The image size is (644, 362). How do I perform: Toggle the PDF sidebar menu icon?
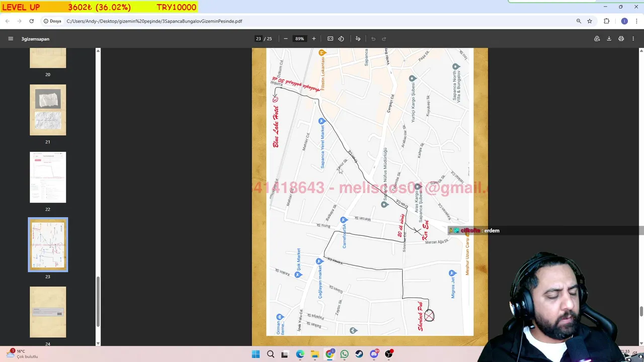click(11, 39)
